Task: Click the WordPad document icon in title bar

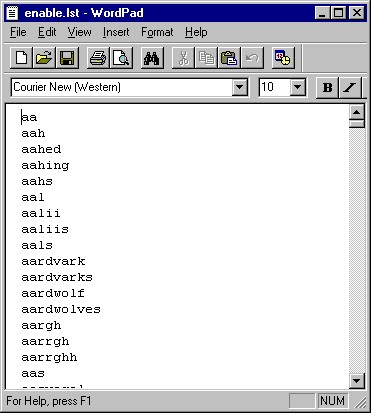Action: [12, 13]
